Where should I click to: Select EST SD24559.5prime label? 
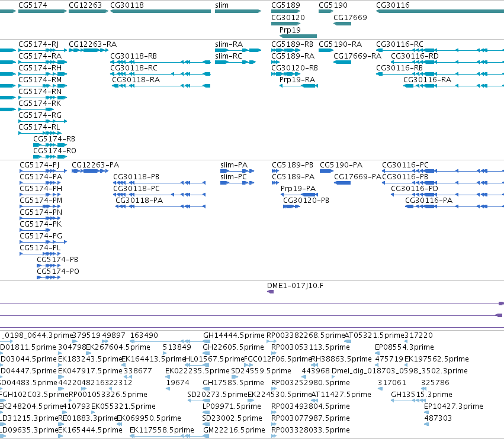[x=261, y=370]
